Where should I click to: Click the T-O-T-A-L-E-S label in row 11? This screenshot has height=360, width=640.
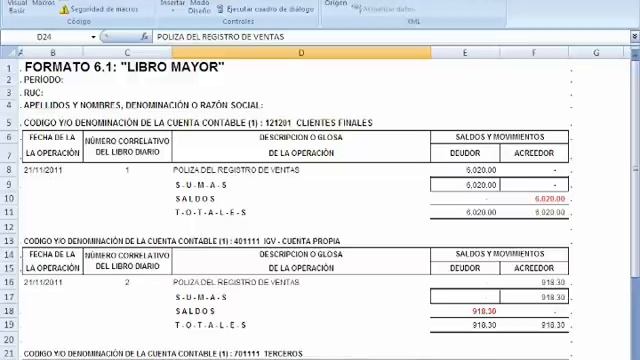[x=211, y=212]
